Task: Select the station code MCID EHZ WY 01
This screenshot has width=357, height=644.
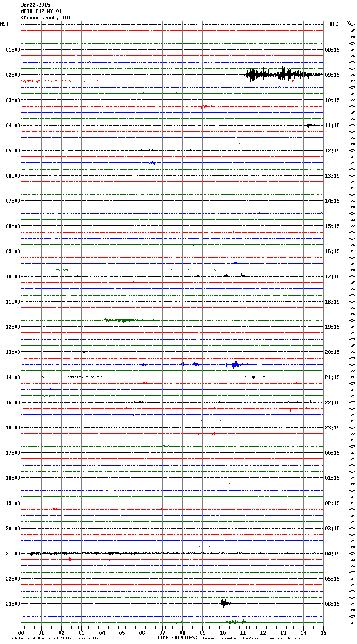Action: pyautogui.click(x=41, y=11)
